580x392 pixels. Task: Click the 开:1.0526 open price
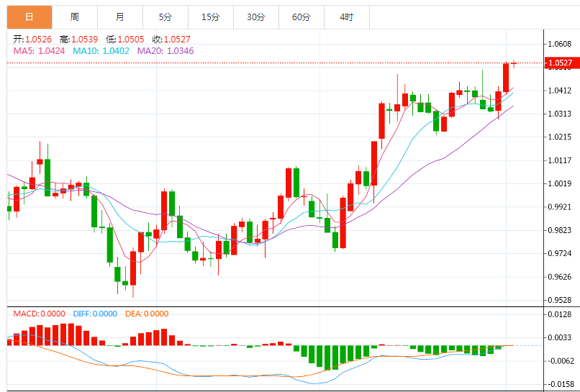[32, 39]
